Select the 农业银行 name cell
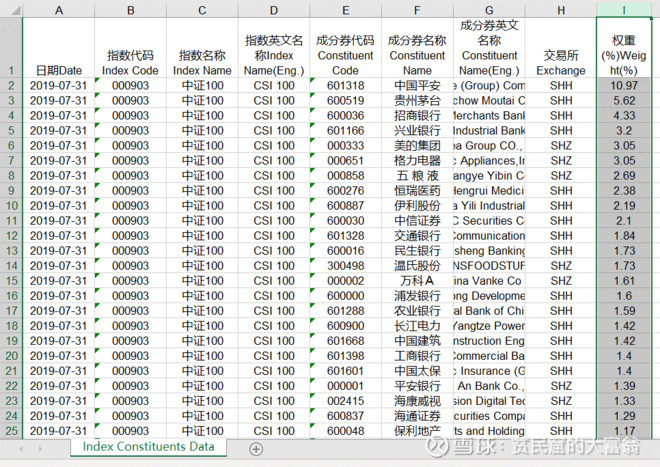Image resolution: width=660 pixels, height=467 pixels. pos(417,311)
